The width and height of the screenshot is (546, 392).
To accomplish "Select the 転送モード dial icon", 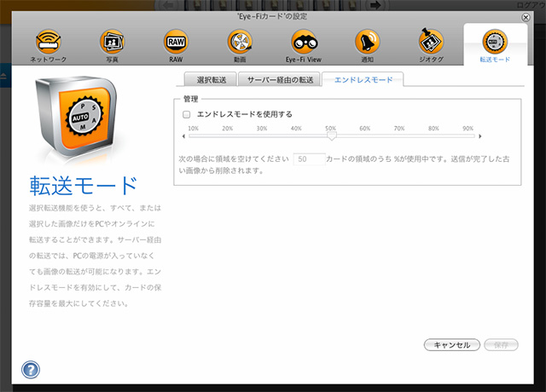I will (495, 42).
